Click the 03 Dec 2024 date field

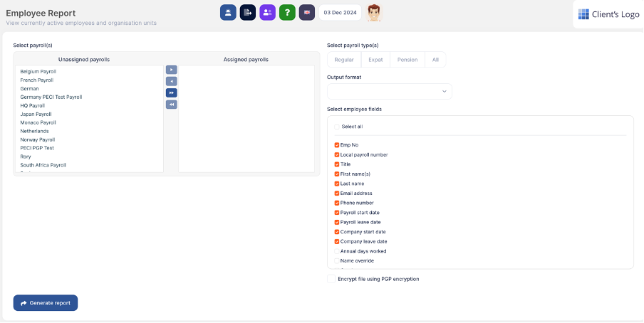340,12
